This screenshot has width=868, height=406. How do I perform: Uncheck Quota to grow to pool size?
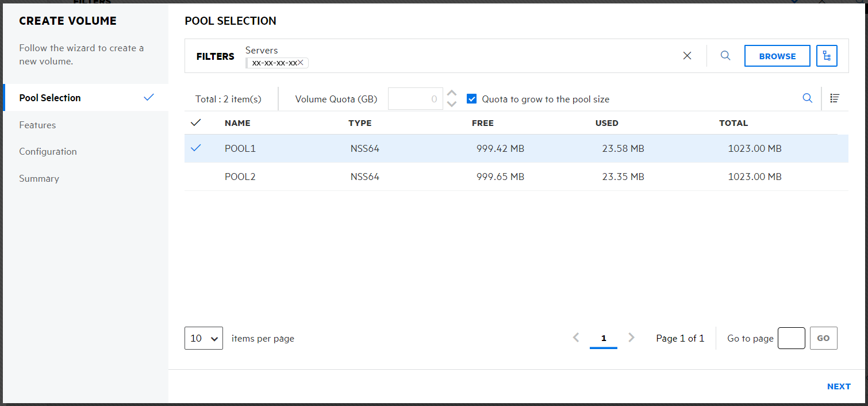[472, 99]
